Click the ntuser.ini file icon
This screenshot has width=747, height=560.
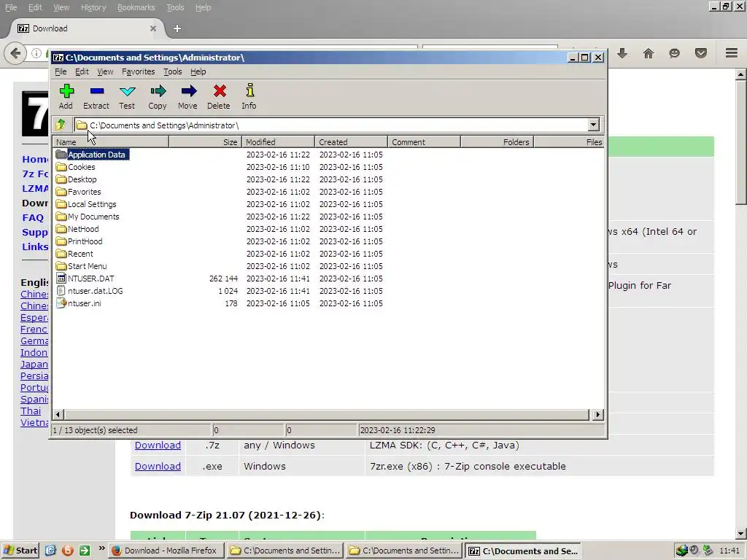[61, 303]
